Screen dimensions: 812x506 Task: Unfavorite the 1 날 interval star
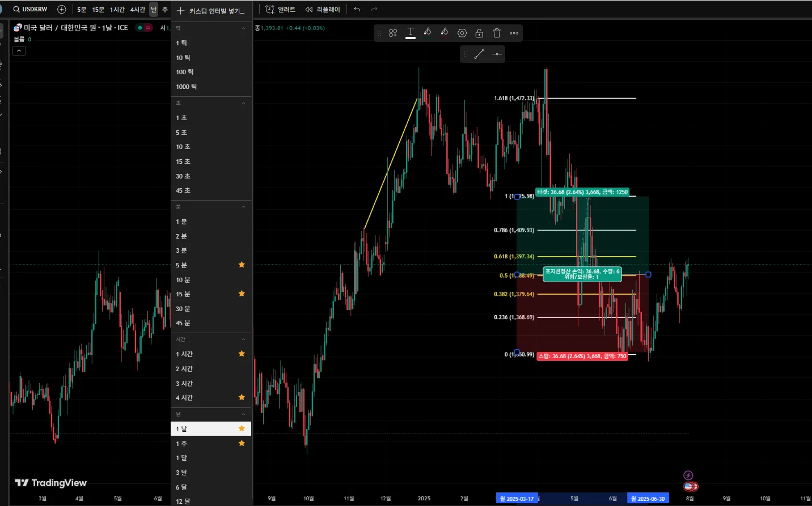tap(242, 428)
